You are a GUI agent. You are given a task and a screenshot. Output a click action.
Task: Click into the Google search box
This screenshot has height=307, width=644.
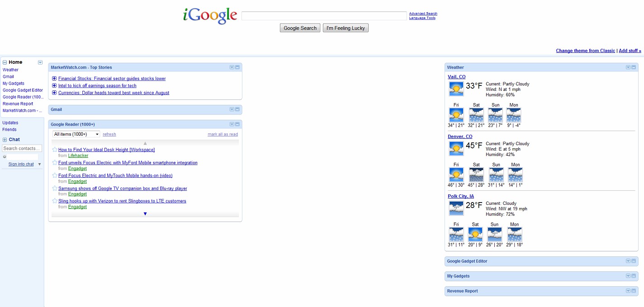324,16
